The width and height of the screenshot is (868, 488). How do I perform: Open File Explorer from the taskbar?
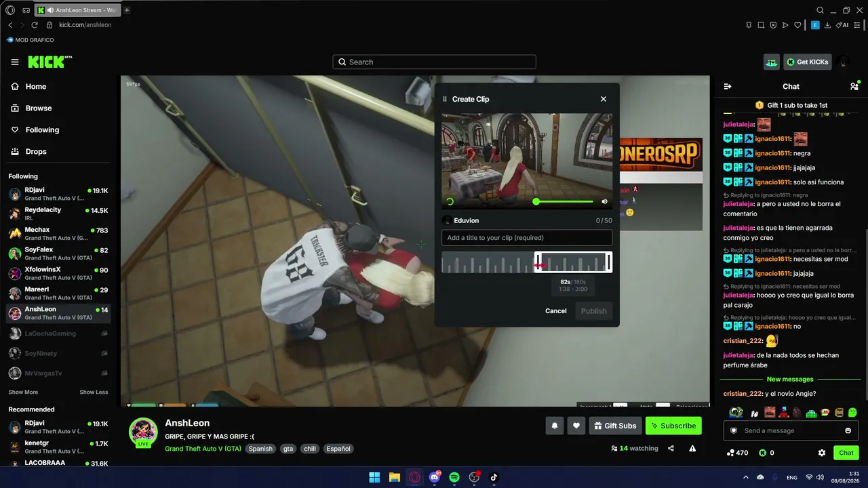click(394, 477)
